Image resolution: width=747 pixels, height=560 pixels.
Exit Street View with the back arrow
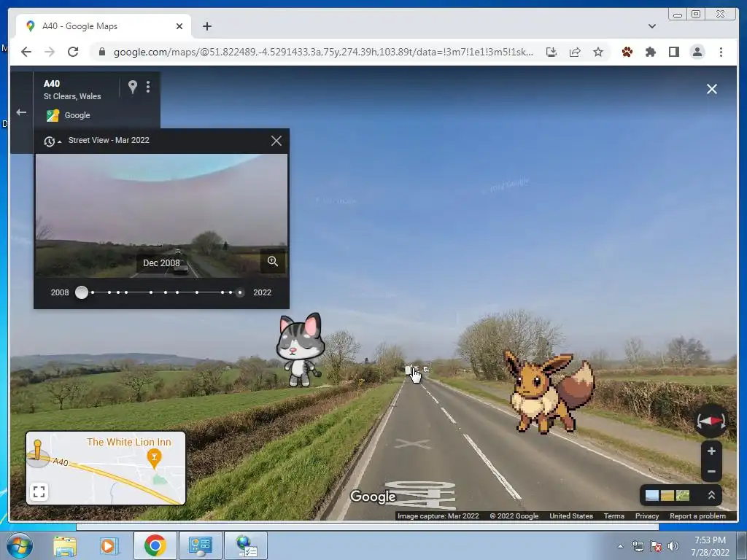coord(21,112)
